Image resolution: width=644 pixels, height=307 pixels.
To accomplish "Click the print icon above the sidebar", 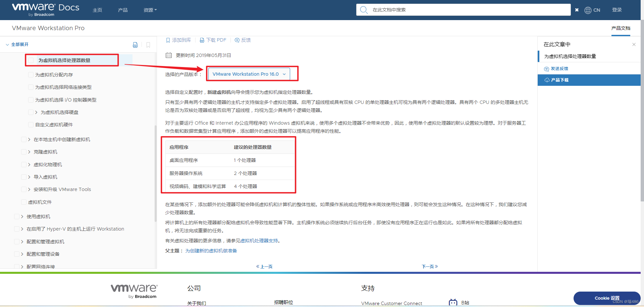I will (135, 45).
